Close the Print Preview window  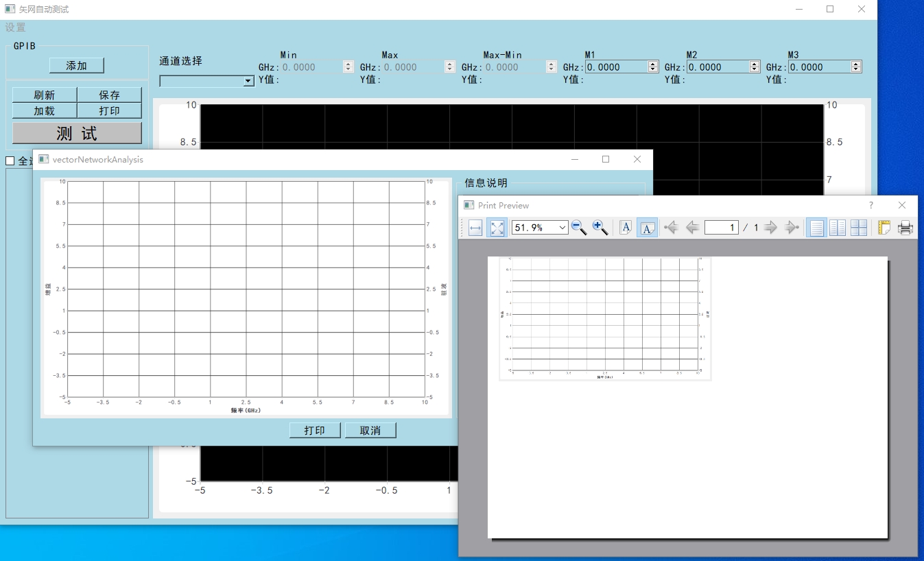tap(902, 205)
